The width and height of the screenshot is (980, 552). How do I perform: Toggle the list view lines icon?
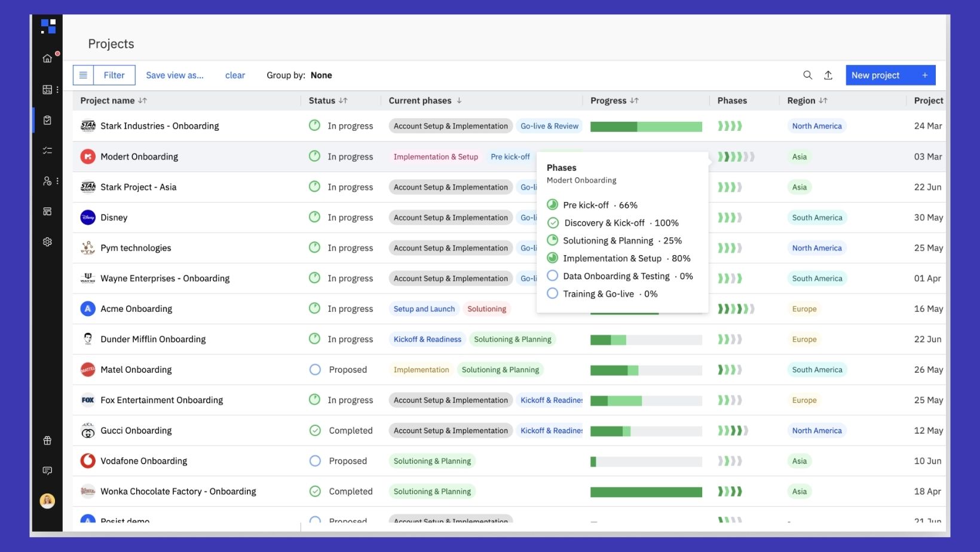coord(83,75)
